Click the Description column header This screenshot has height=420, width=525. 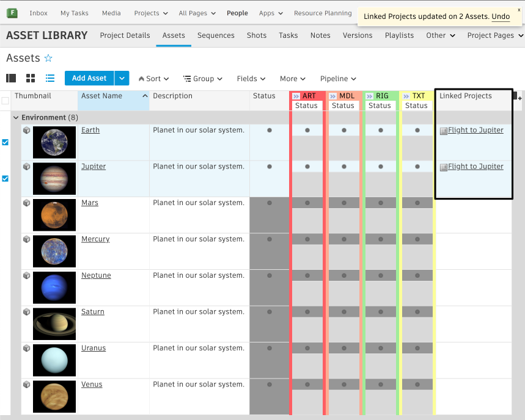pyautogui.click(x=199, y=100)
